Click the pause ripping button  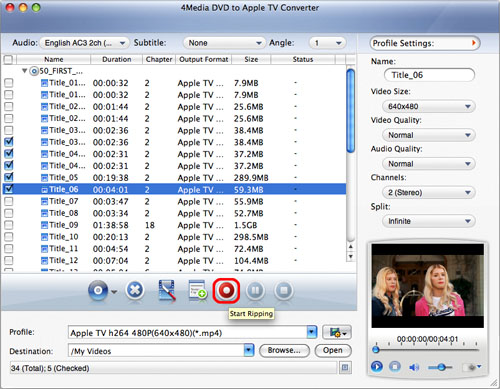(x=255, y=291)
